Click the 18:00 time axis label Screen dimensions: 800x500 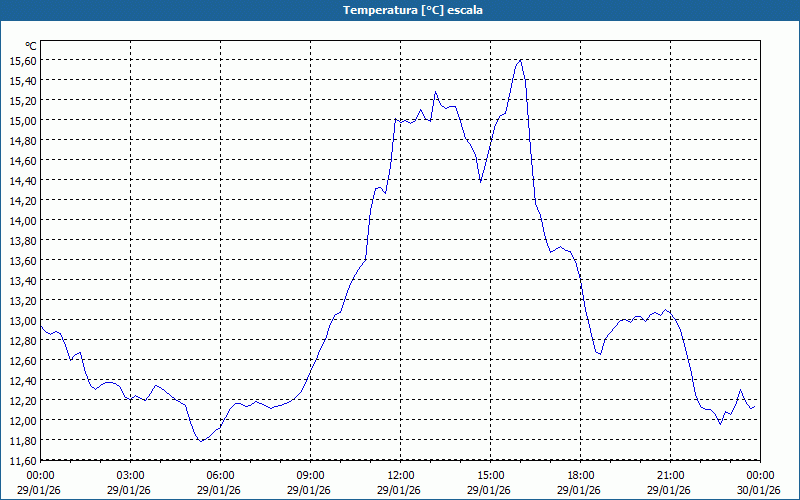point(581,476)
